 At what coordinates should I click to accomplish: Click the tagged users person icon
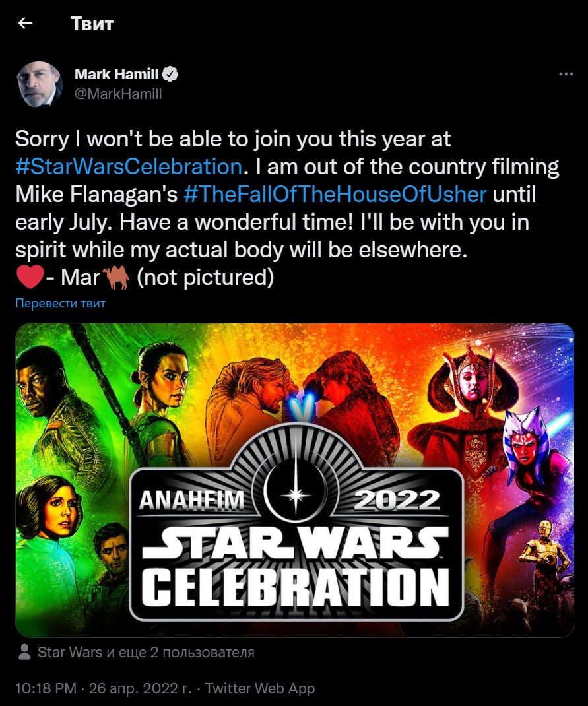[25, 652]
